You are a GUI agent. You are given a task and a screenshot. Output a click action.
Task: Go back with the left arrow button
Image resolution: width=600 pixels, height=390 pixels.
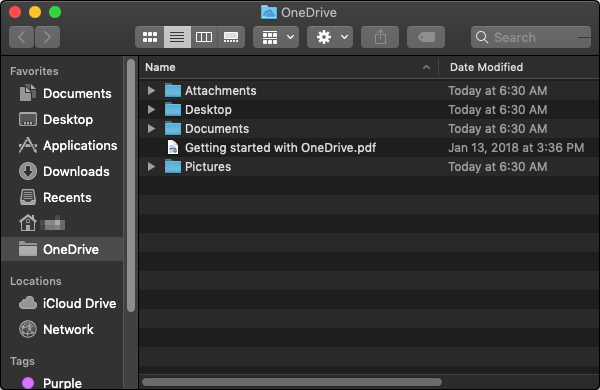[21, 37]
